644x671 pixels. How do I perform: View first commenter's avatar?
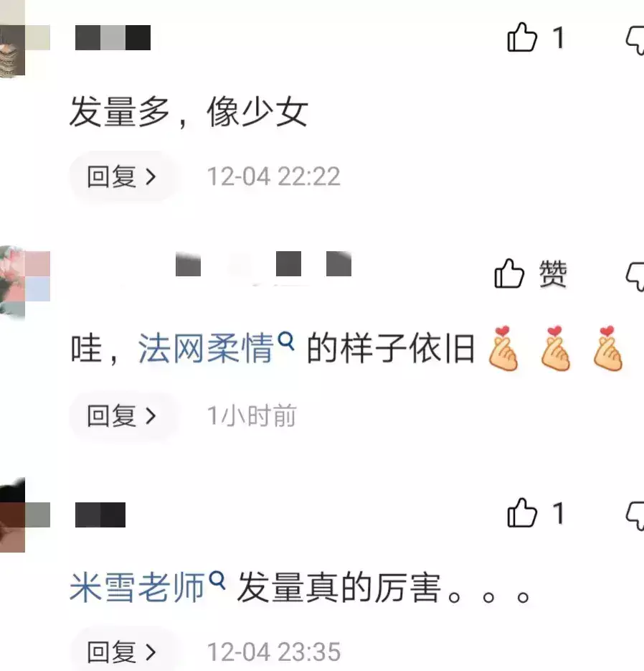pyautogui.click(x=25, y=39)
